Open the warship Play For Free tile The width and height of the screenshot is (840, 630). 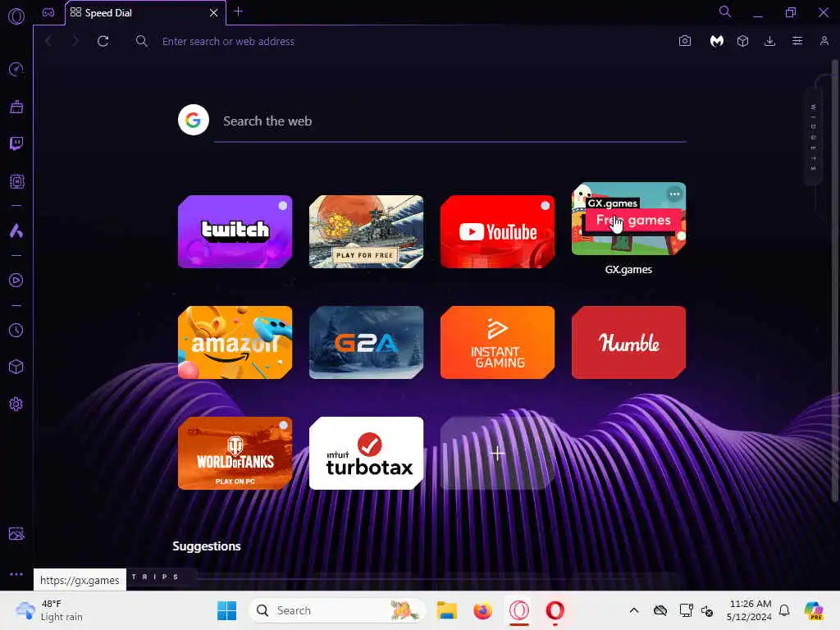(x=367, y=231)
